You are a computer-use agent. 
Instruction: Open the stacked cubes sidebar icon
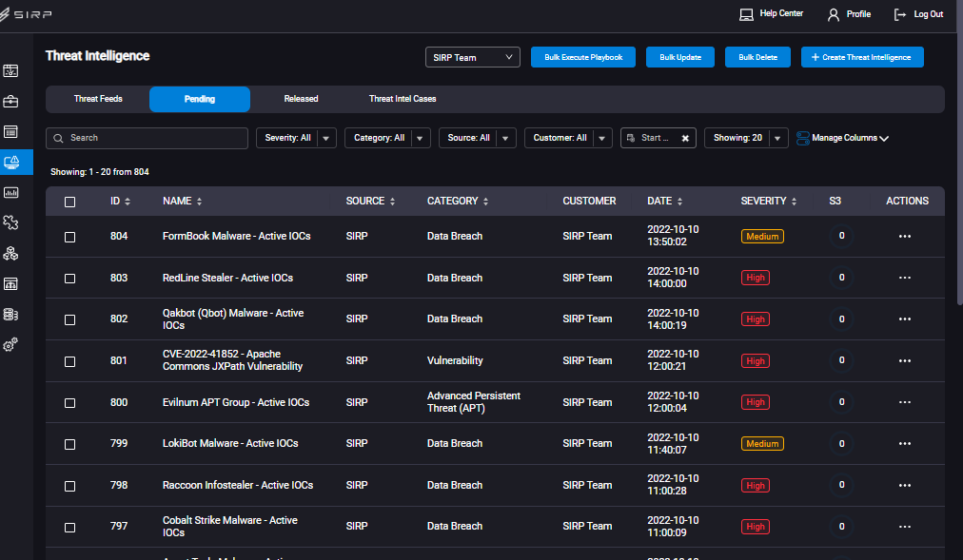pos(10,253)
